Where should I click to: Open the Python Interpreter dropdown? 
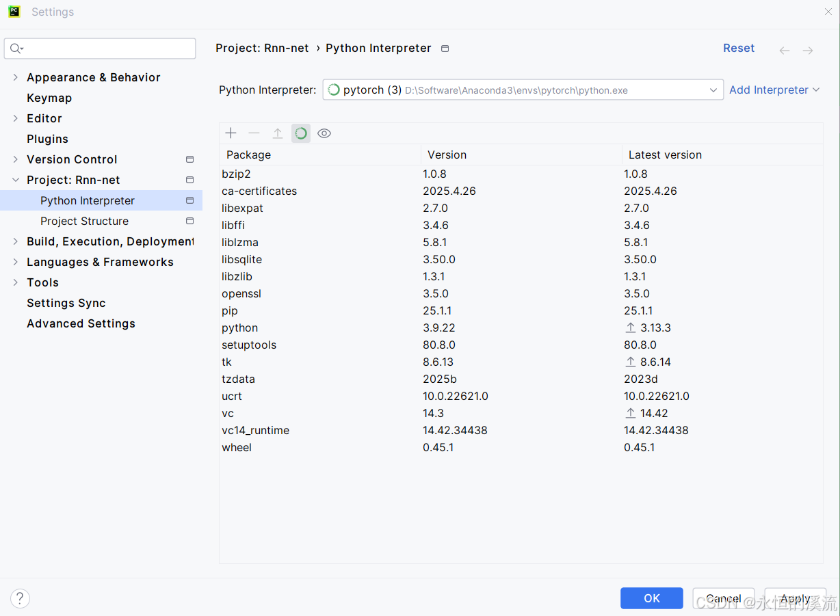[x=523, y=90]
